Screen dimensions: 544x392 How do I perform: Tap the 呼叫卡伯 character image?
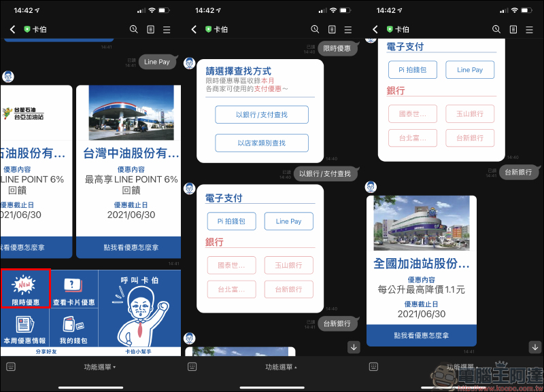pyautogui.click(x=139, y=313)
